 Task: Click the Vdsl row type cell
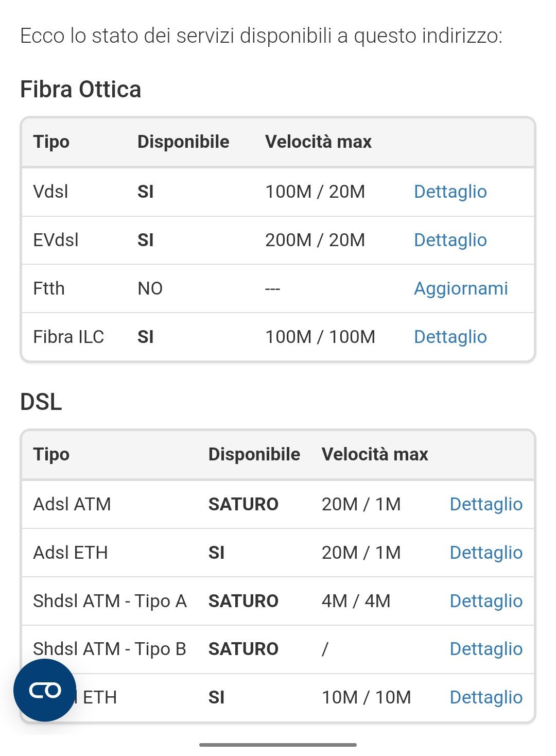pos(50,192)
